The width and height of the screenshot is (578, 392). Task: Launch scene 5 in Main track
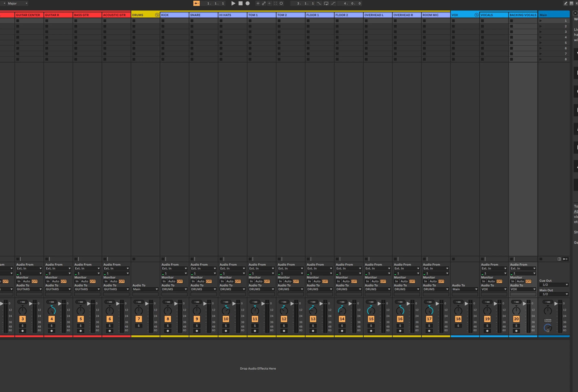click(541, 43)
